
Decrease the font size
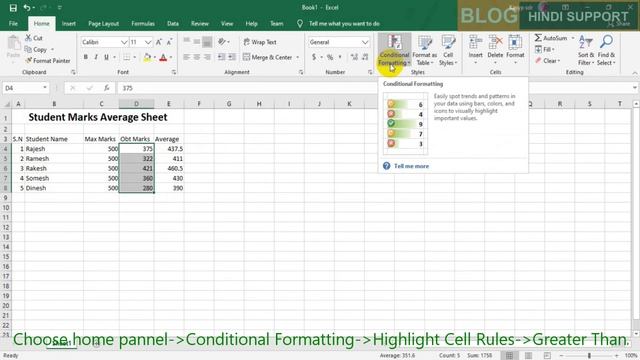pos(169,42)
